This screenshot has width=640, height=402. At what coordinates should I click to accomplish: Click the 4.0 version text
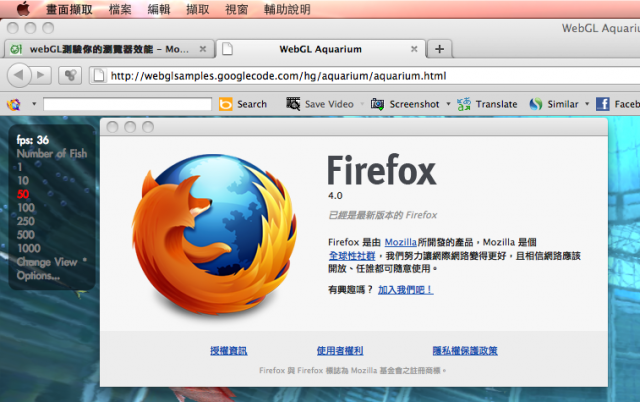[x=335, y=196]
